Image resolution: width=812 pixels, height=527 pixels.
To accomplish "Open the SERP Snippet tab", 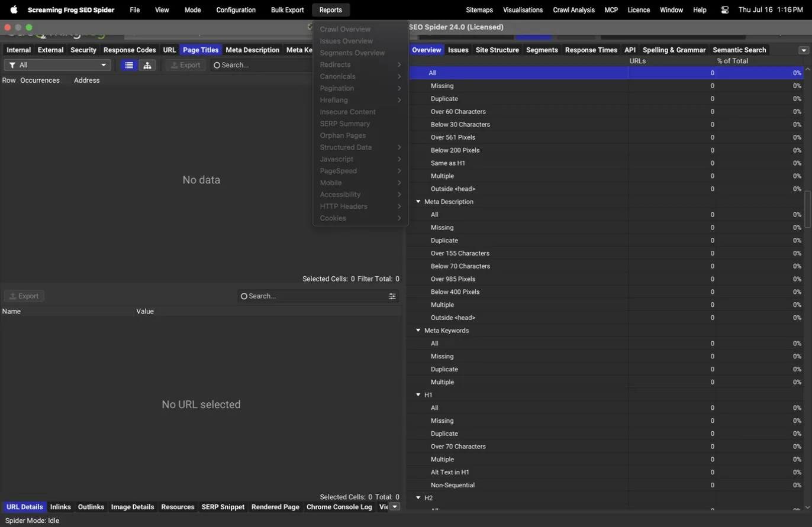I will coord(223,507).
